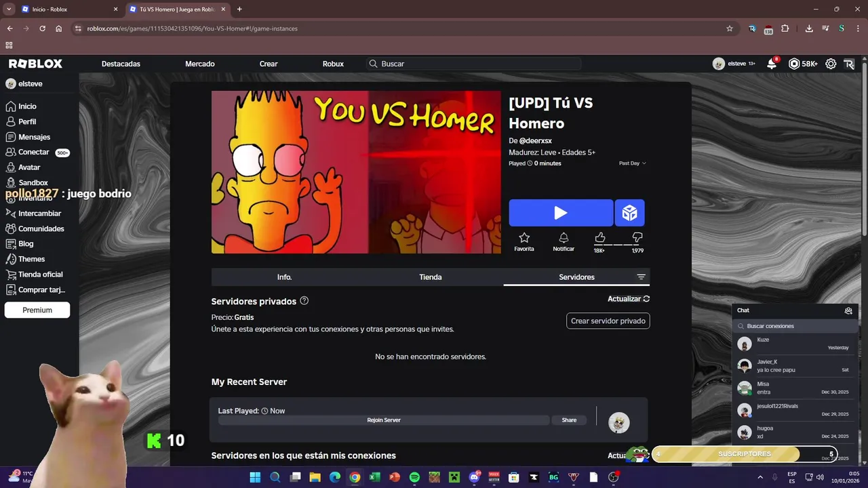Open Destacadas in Roblox top menu

click(x=121, y=64)
